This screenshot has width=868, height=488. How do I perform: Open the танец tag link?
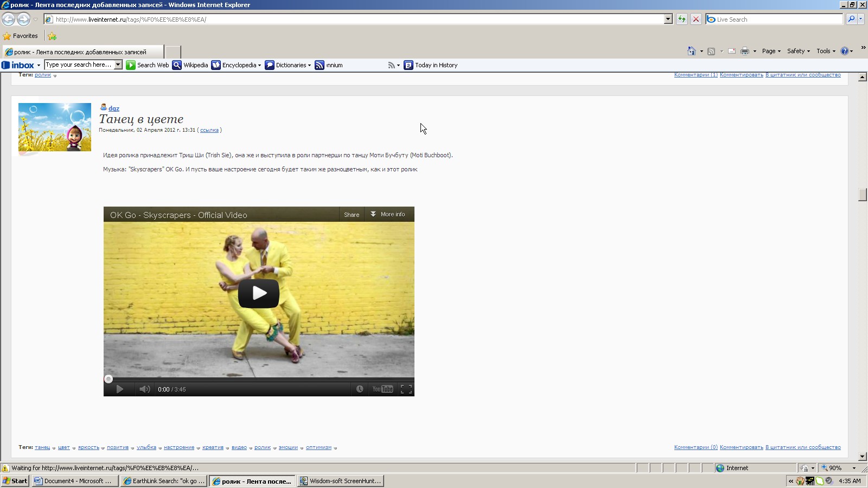pyautogui.click(x=42, y=447)
